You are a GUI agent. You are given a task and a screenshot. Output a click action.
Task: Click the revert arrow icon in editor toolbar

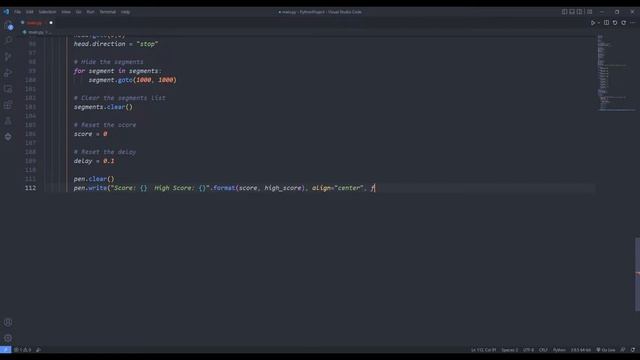[615, 23]
